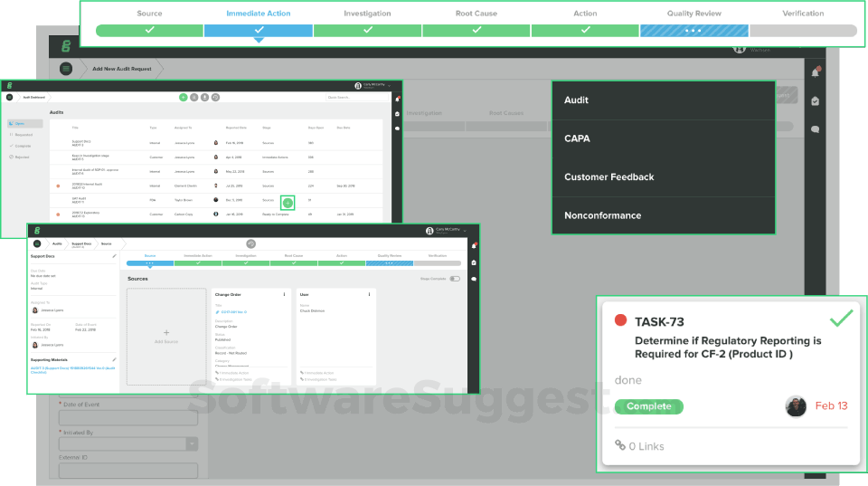This screenshot has height=486, width=868.
Task: Click the Audit Dashboard breadcrumb
Action: [33, 98]
